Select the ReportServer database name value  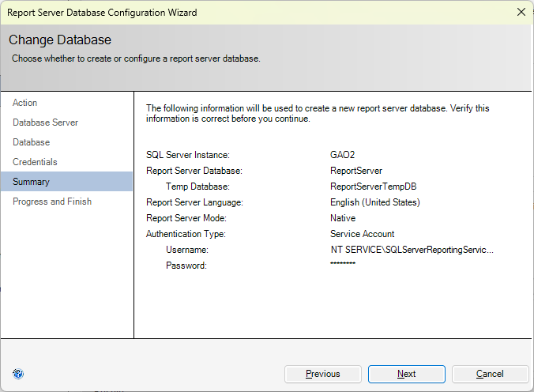356,171
